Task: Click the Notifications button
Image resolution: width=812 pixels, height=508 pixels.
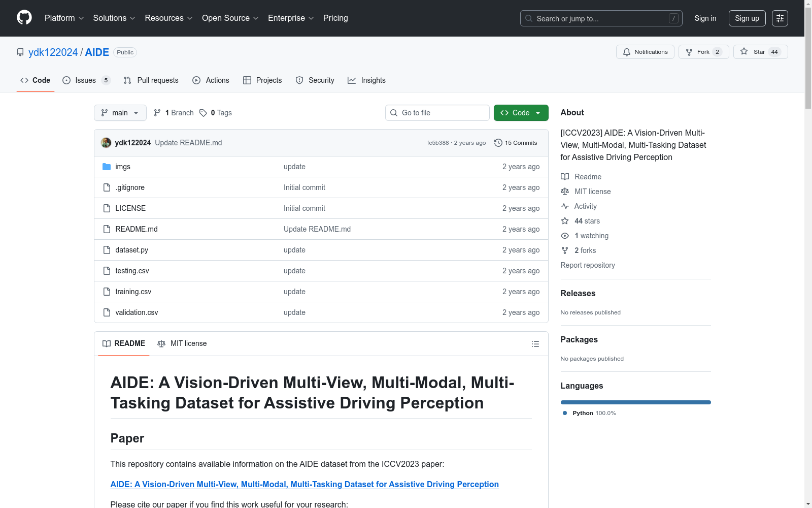Action: pos(645,52)
